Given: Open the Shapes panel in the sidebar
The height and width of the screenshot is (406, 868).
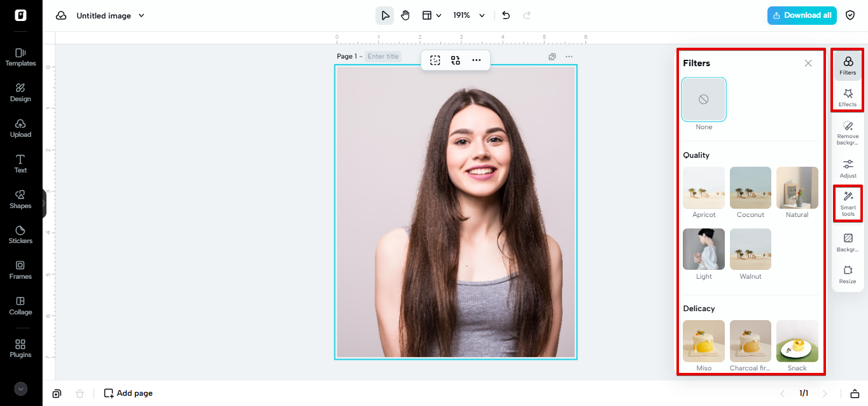Looking at the screenshot, I should 20,199.
